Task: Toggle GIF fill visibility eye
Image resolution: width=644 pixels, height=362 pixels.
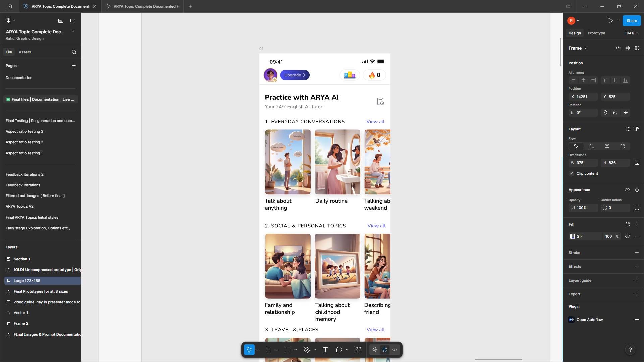Action: click(x=628, y=236)
